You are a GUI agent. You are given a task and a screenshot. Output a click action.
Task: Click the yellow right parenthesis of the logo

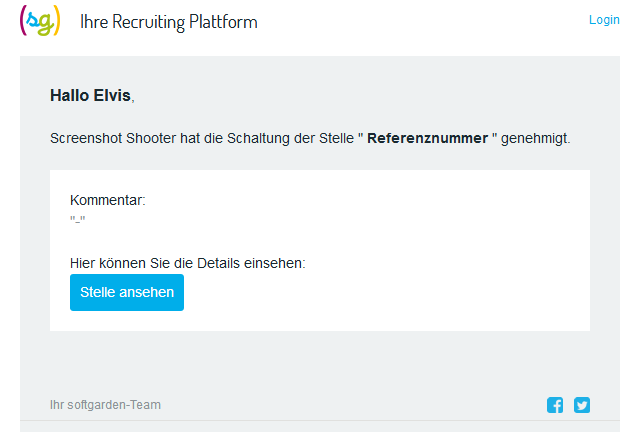[57, 21]
